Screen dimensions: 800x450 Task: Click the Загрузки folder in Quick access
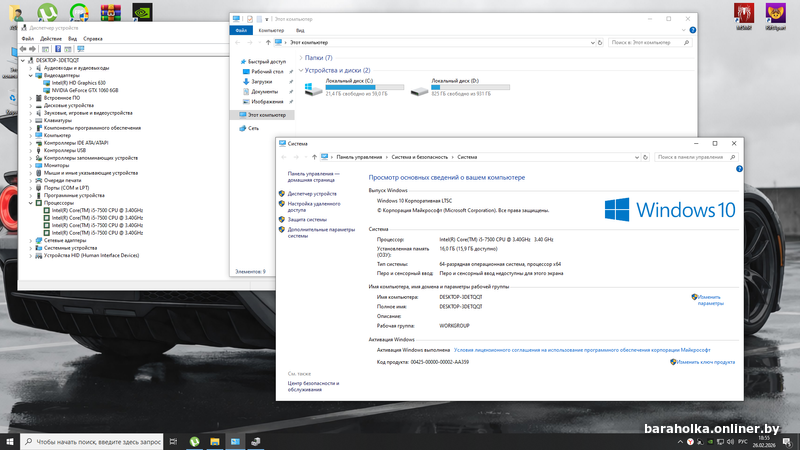[x=261, y=81]
